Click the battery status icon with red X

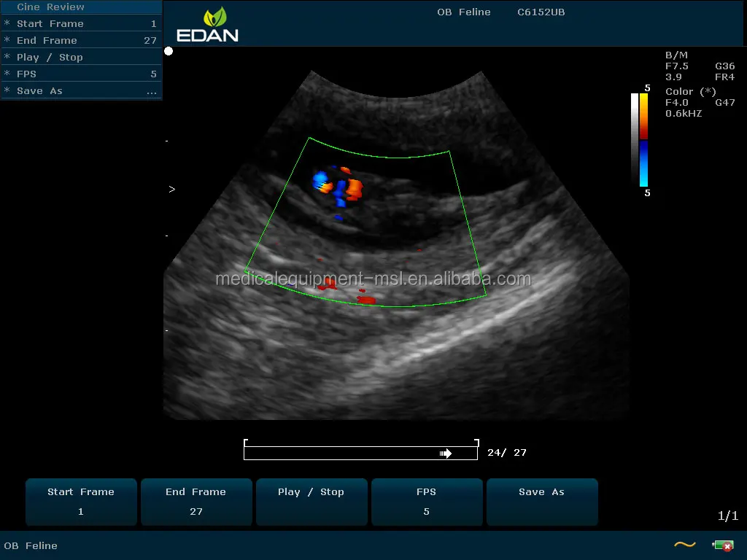click(723, 545)
